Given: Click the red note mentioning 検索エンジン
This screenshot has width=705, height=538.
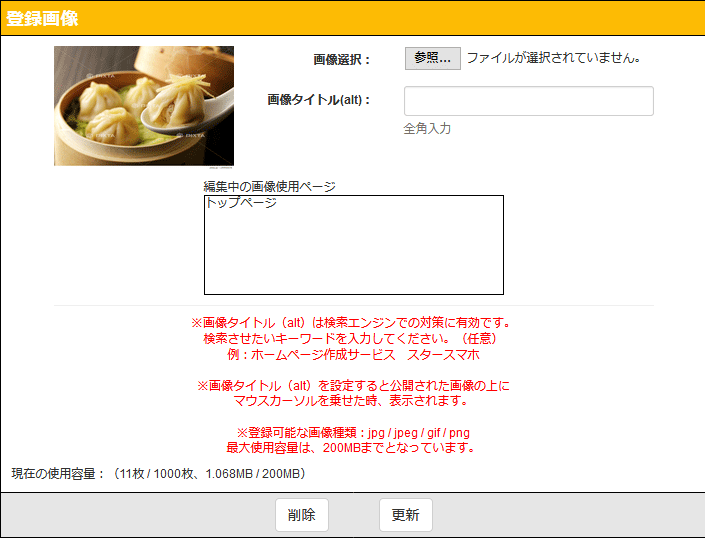Looking at the screenshot, I should point(353,323).
